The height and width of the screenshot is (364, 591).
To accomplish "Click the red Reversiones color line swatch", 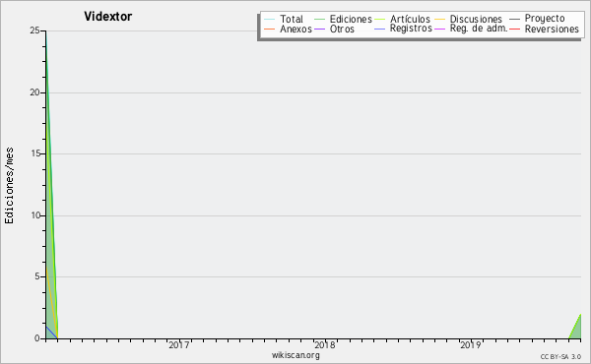I will click(514, 29).
